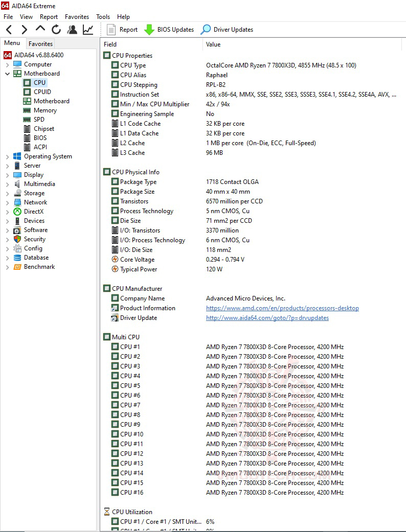
Task: Select the Software tree icon
Action: click(x=17, y=230)
